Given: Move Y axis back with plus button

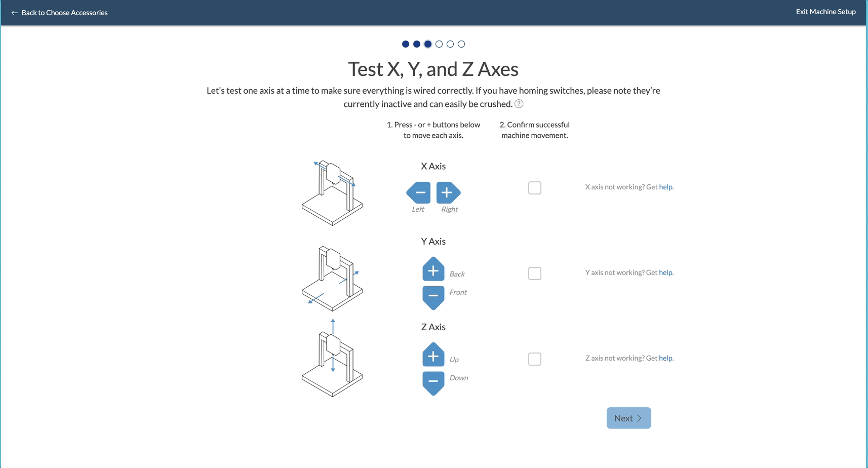Looking at the screenshot, I should [x=433, y=269].
